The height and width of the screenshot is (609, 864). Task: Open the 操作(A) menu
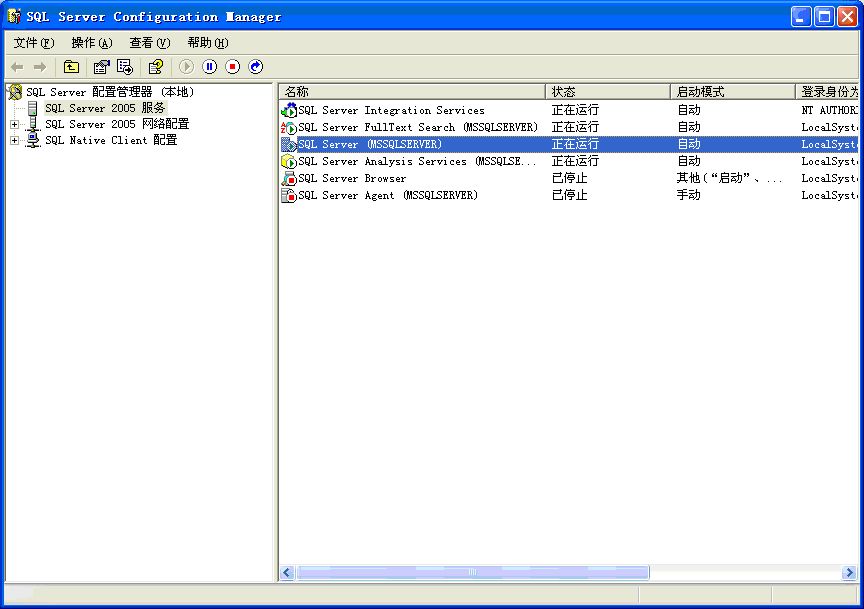point(91,43)
